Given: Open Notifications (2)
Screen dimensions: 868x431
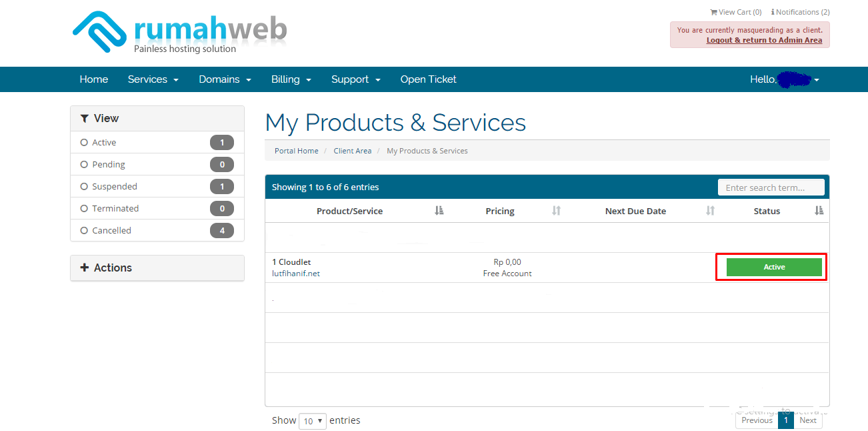Looking at the screenshot, I should point(801,12).
